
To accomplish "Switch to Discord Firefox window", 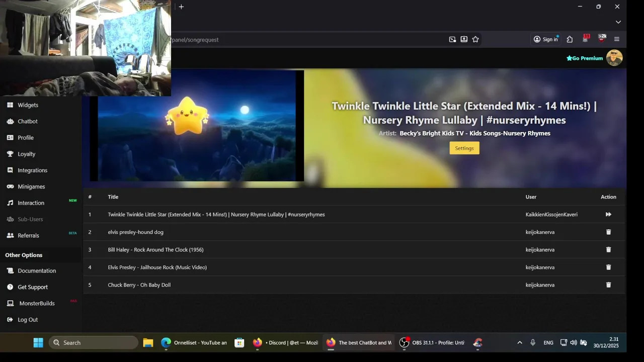I will (x=285, y=343).
